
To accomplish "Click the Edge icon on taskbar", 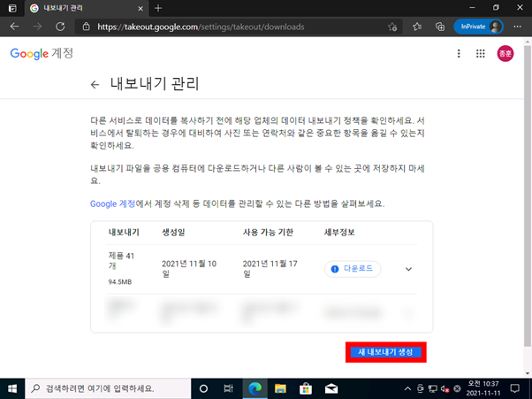I will point(255,388).
